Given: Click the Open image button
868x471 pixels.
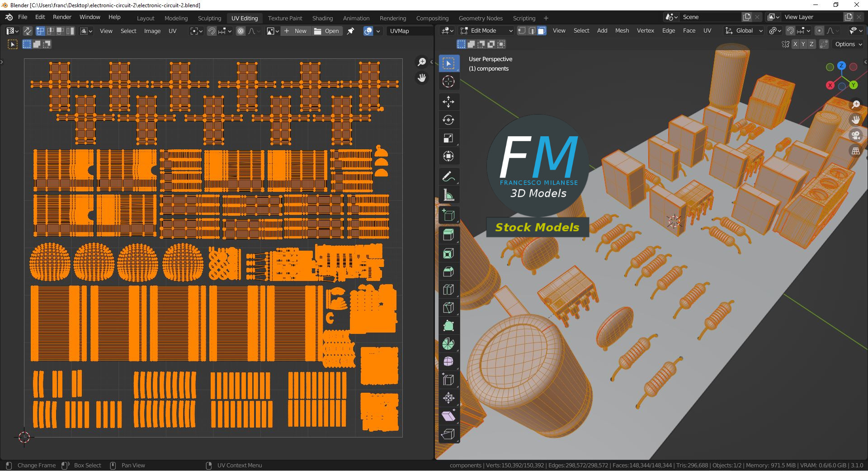Looking at the screenshot, I should coord(327,31).
